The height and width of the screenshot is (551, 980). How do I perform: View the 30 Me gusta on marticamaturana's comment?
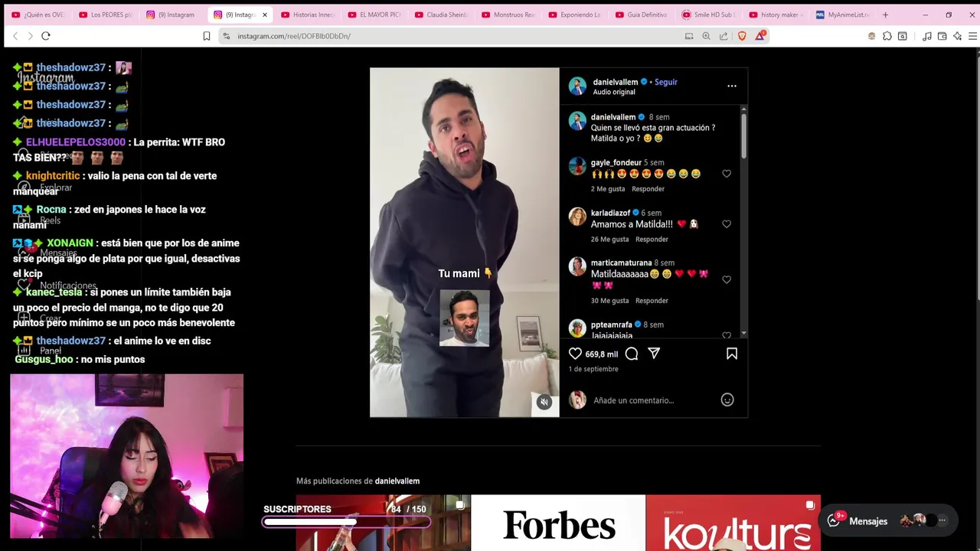click(x=609, y=301)
